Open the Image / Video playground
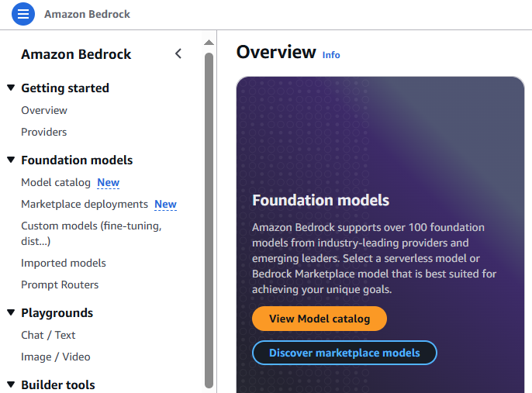 coord(56,357)
